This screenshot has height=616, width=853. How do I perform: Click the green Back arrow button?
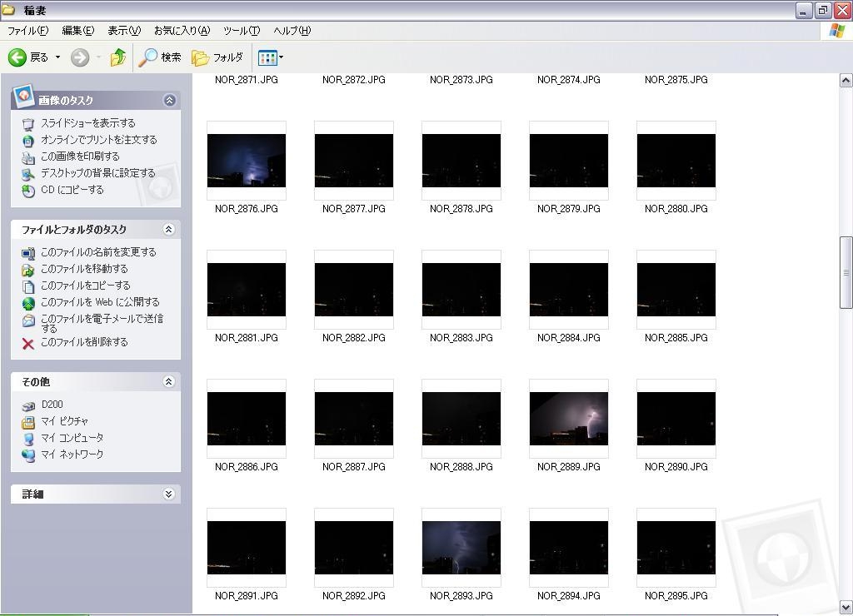click(x=17, y=57)
